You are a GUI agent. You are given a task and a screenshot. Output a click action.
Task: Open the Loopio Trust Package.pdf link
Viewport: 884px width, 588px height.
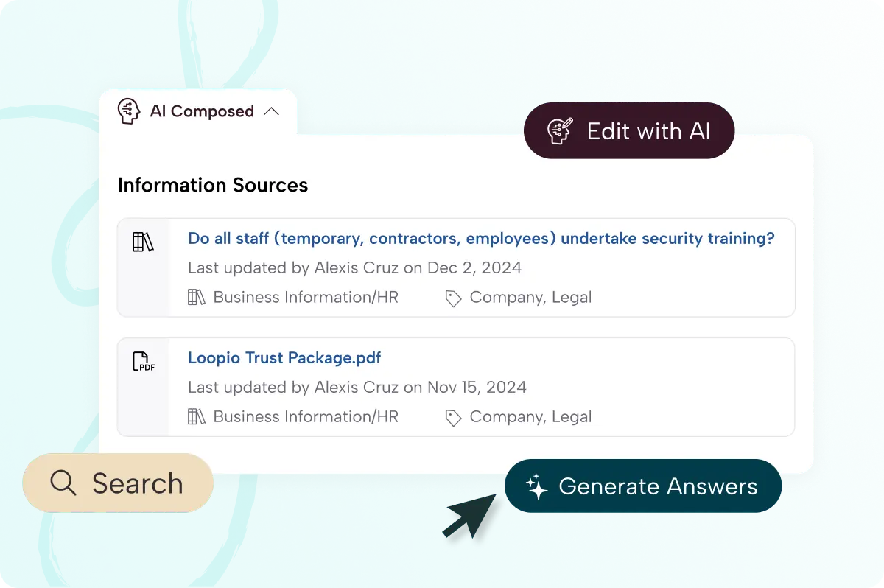(284, 358)
